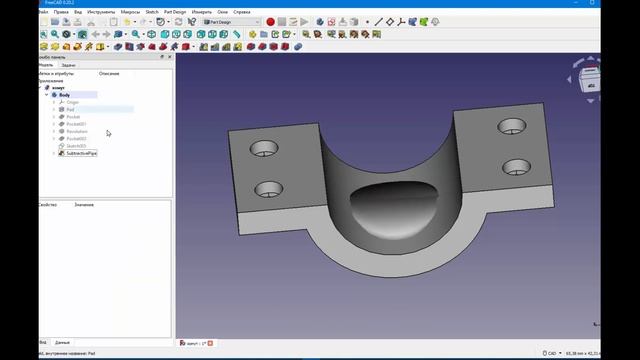Image resolution: width=640 pixels, height=360 pixels.
Task: Click the Pocket tool icon
Action: tap(118, 47)
